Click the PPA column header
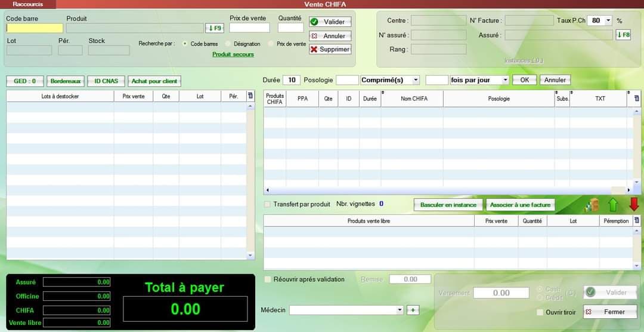 click(302, 99)
